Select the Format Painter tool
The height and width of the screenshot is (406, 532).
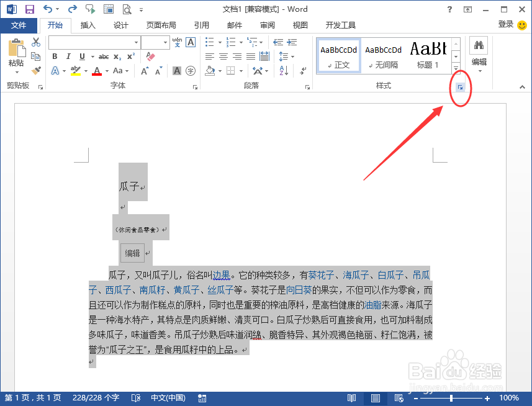[35, 70]
